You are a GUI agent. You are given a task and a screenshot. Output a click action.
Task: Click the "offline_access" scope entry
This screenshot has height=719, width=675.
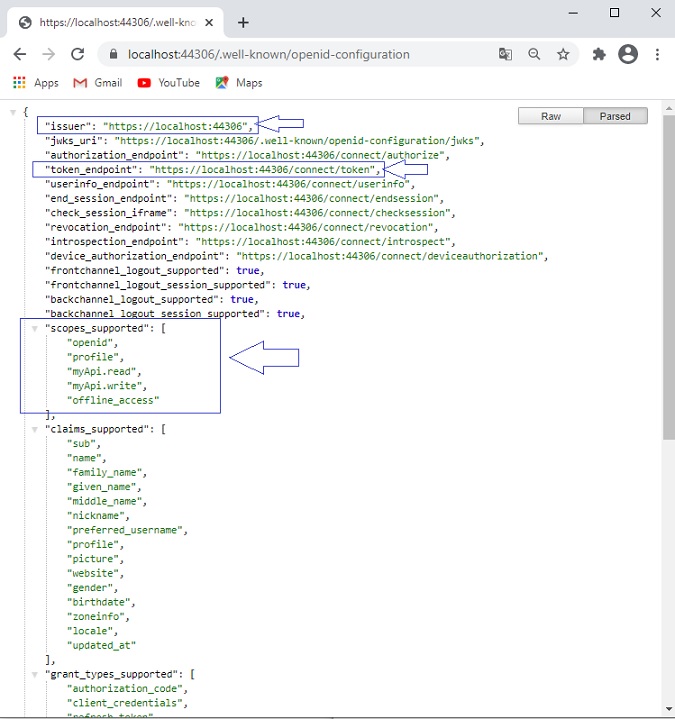point(113,400)
